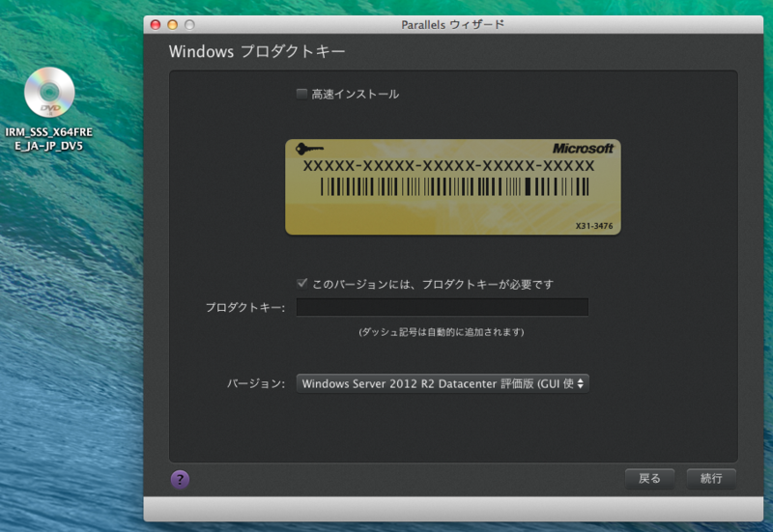
Task: Open the purple help question mark button
Action: pyautogui.click(x=180, y=479)
